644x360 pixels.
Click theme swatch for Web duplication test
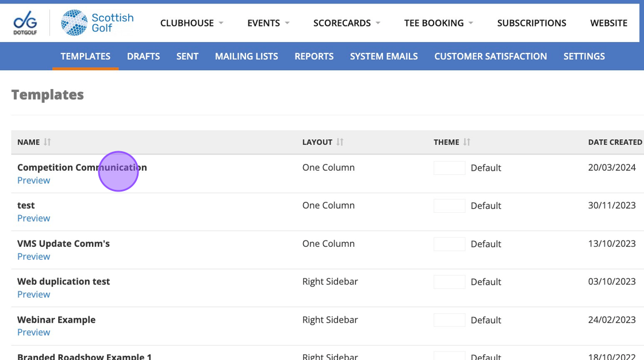click(449, 282)
